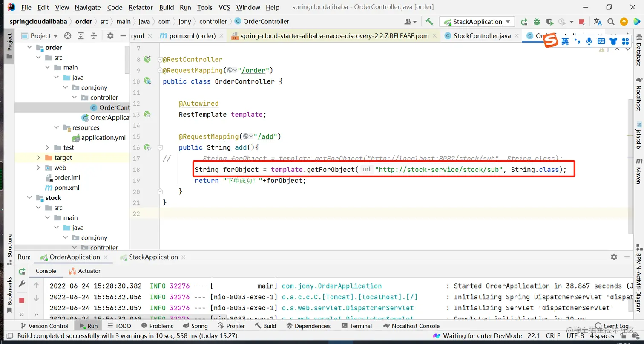The width and height of the screenshot is (644, 344).
Task: Collapse the order module folder
Action: pyautogui.click(x=29, y=47)
